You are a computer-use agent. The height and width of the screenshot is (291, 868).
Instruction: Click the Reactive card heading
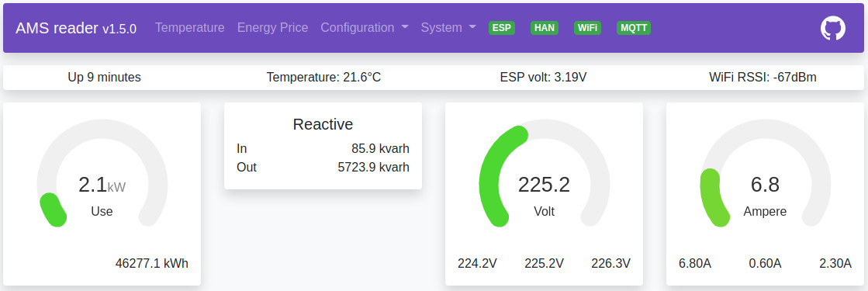(323, 124)
